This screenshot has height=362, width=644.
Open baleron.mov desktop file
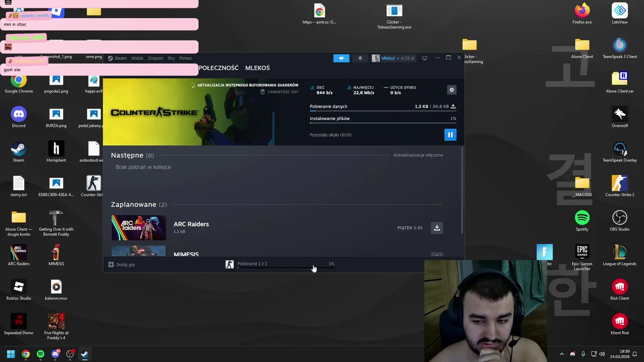click(x=56, y=290)
